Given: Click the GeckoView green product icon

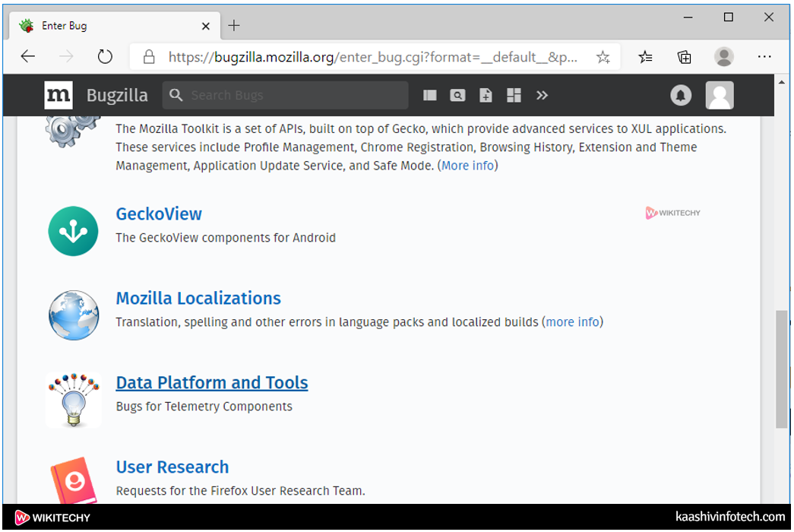Looking at the screenshot, I should pyautogui.click(x=74, y=231).
